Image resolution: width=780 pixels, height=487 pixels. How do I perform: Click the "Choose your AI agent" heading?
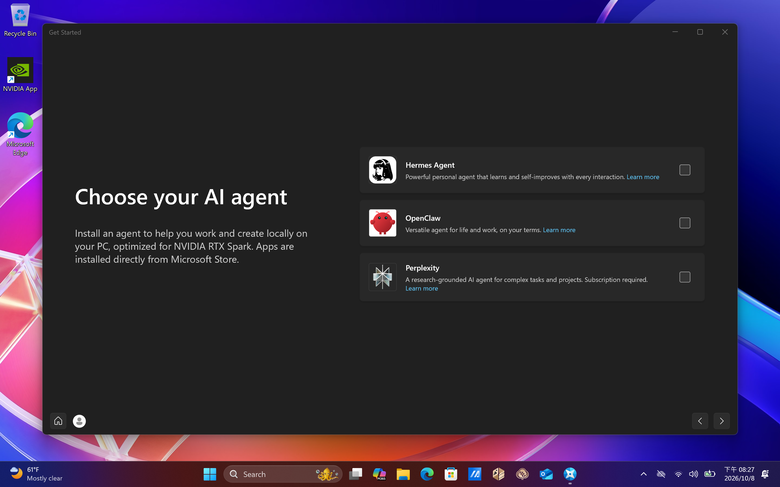tap(181, 197)
